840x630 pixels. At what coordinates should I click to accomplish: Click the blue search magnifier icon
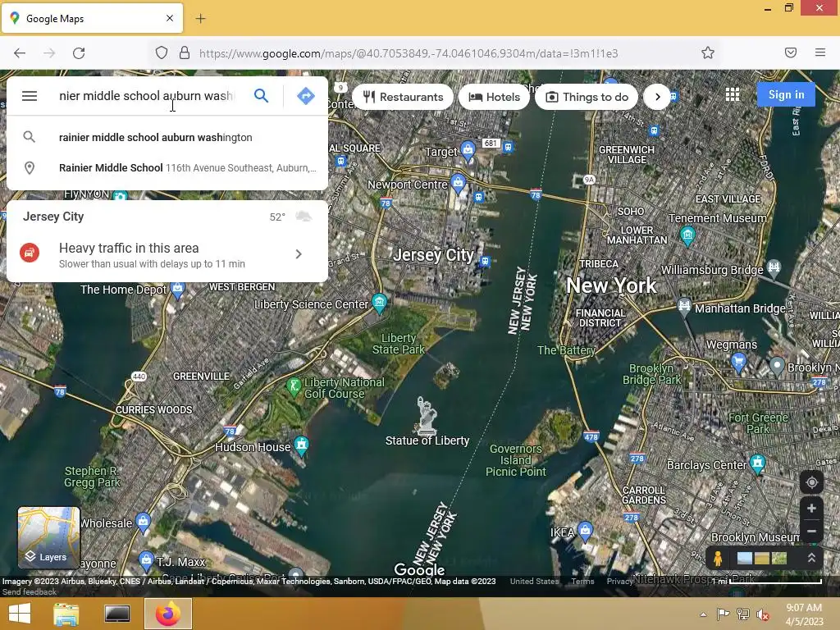tap(261, 96)
